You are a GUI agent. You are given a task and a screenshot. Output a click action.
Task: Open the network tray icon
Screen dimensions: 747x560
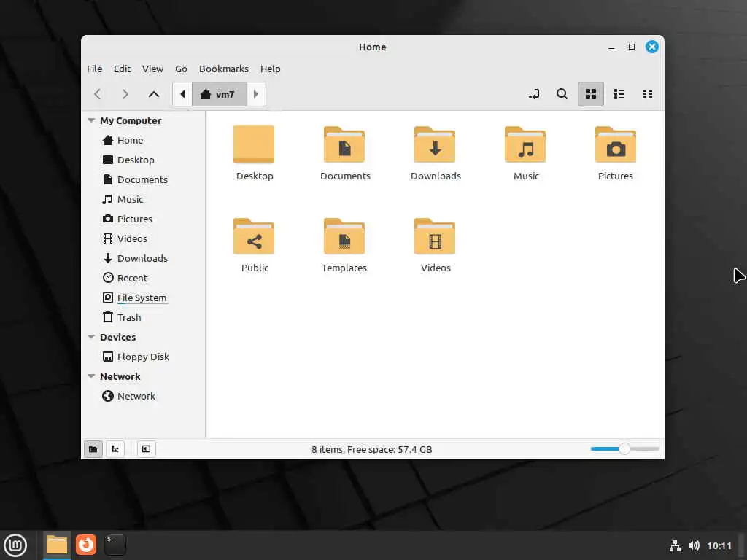pos(675,545)
